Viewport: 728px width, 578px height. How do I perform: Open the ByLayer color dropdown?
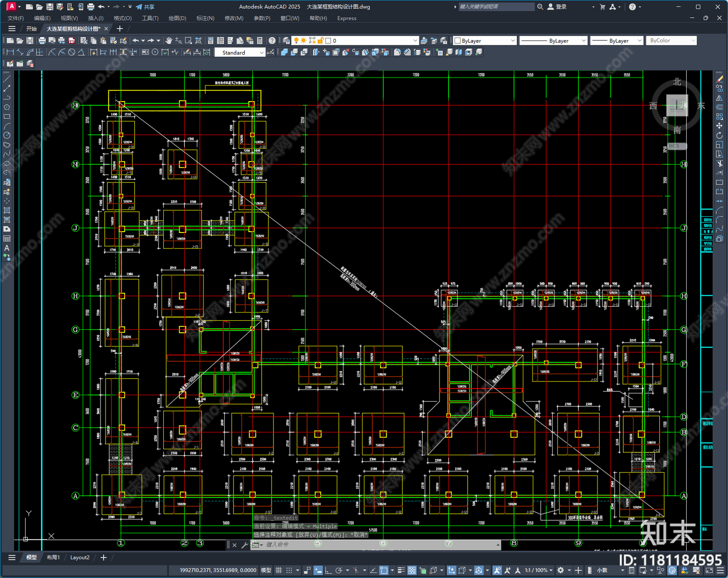(485, 41)
